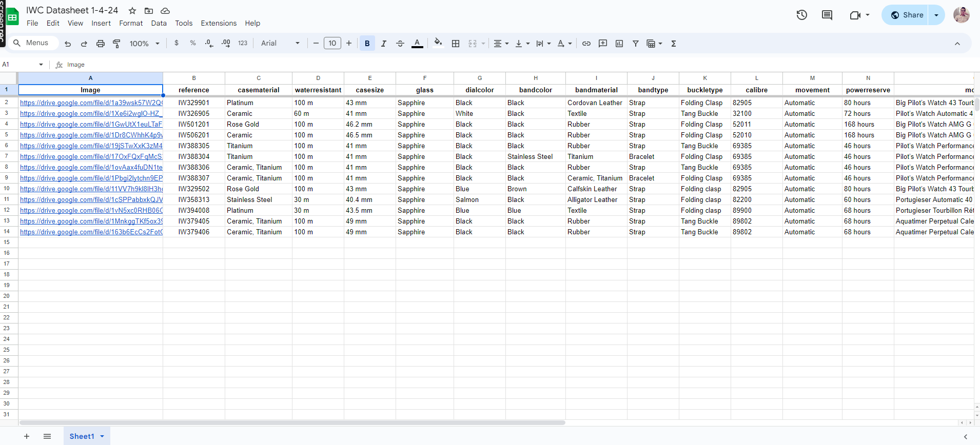Open text rotation dropdown
Screen dimensions: 980x445
coord(564,44)
